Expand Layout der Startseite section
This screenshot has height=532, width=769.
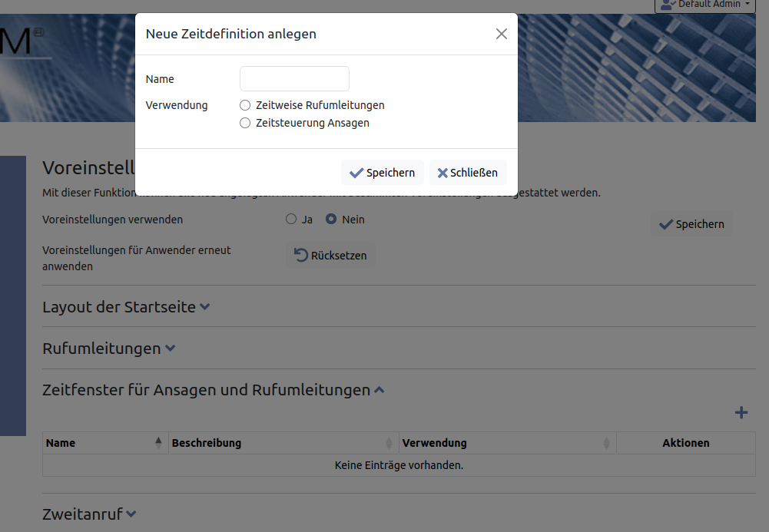205,307
